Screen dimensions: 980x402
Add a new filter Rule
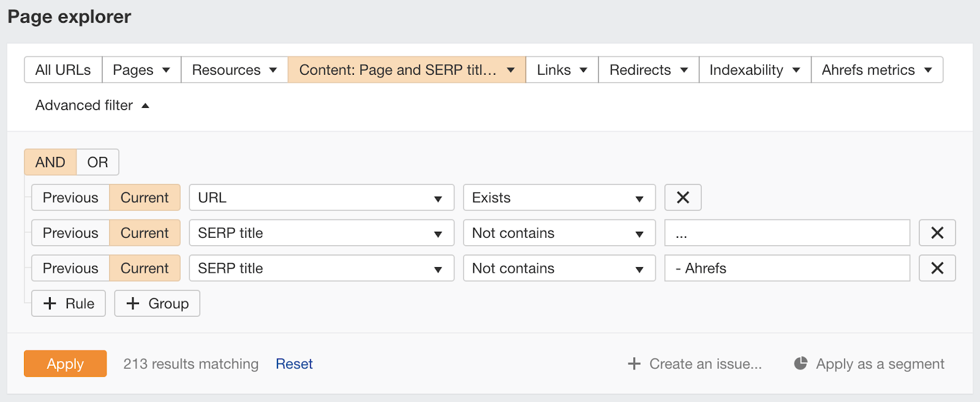pyautogui.click(x=69, y=303)
